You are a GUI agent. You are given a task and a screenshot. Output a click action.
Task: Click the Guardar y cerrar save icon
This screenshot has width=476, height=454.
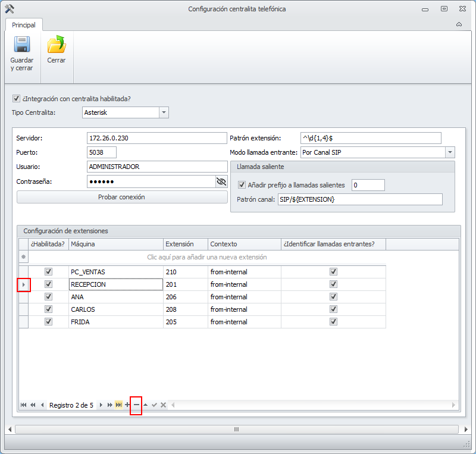point(22,45)
